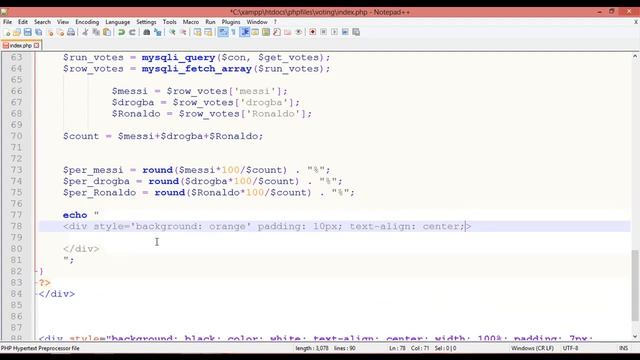Click the Redo arrow icon
The image size is (640, 360).
(132, 32)
